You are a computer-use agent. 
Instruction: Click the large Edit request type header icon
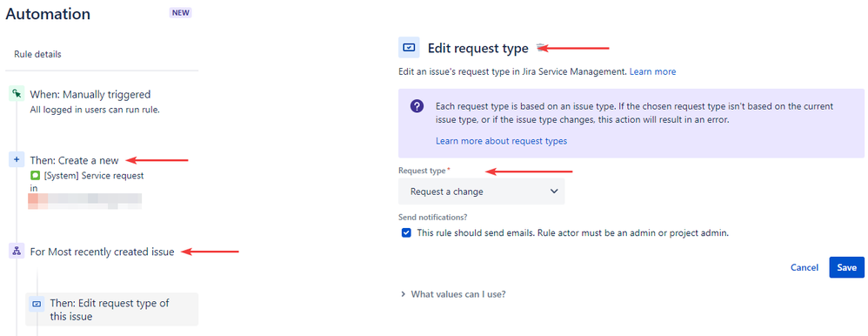(x=409, y=48)
